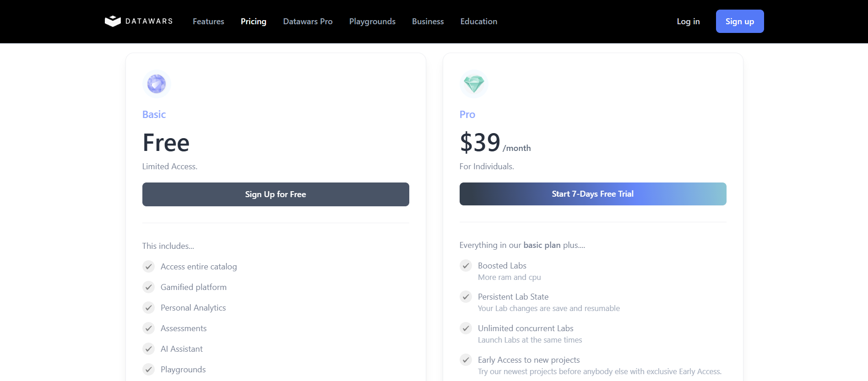Start the 7-Days Free Trial
Screen dimensions: 868x381
coord(592,193)
